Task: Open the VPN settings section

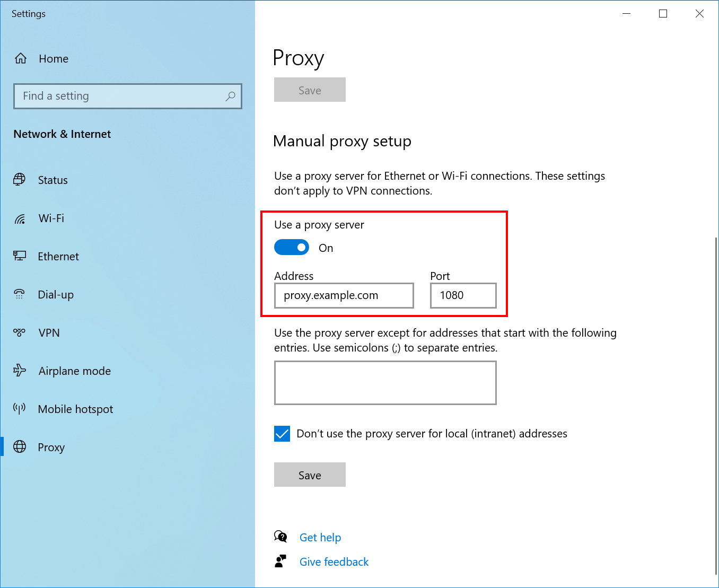Action: 49,332
